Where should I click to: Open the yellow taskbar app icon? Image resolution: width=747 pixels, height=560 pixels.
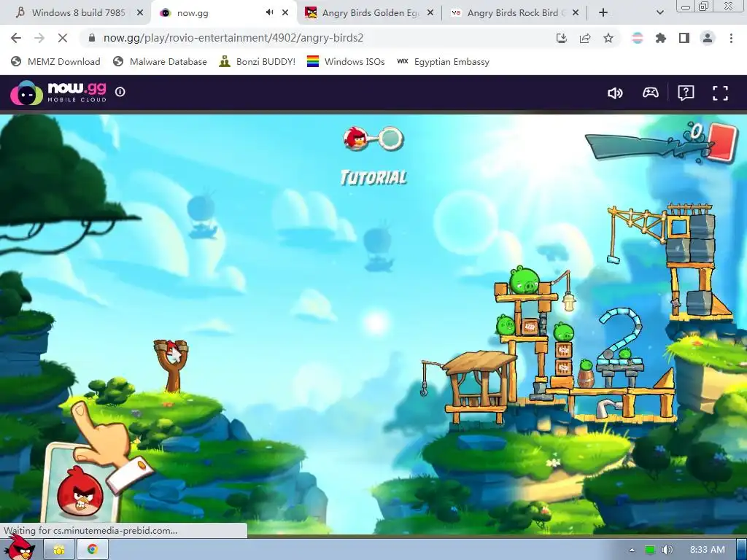[x=59, y=550]
